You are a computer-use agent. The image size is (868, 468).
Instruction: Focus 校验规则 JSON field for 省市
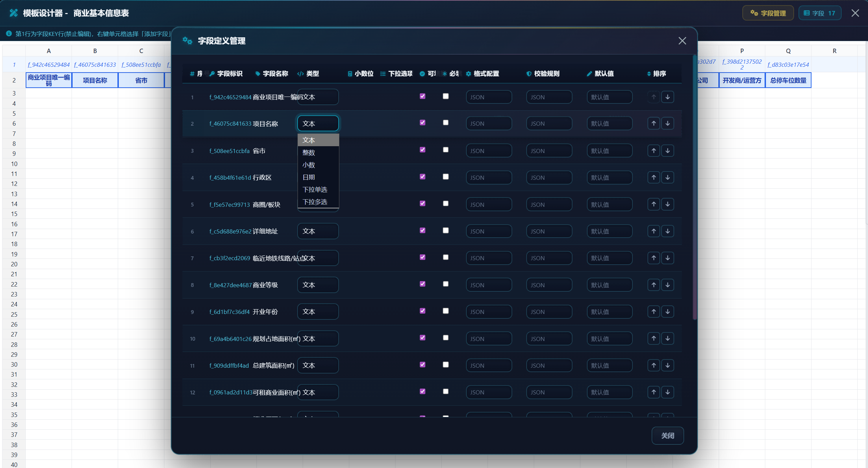549,151
